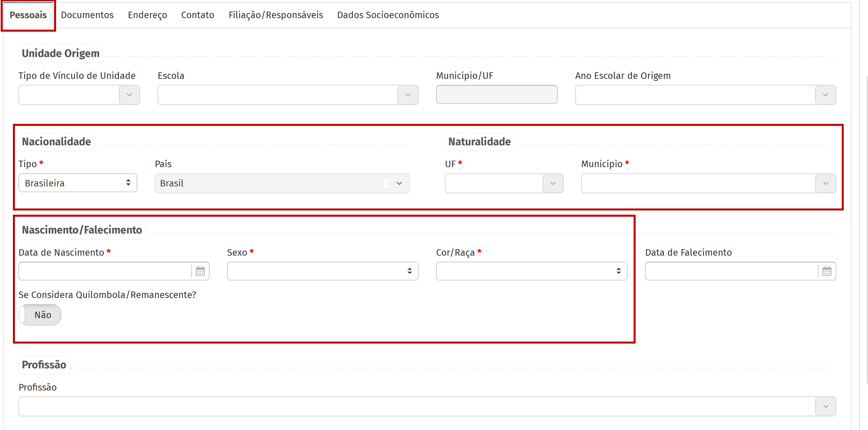Toggle the Quilombola/Remanescente switch

pos(40,315)
